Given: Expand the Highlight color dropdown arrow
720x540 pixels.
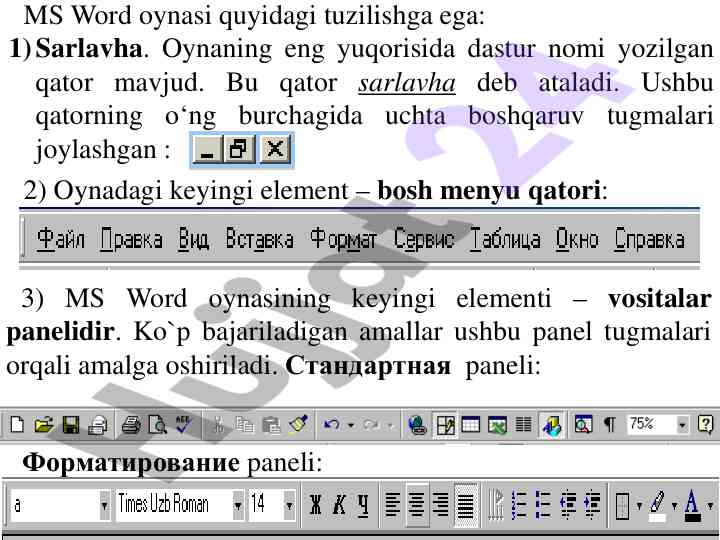Looking at the screenshot, I should 675,506.
